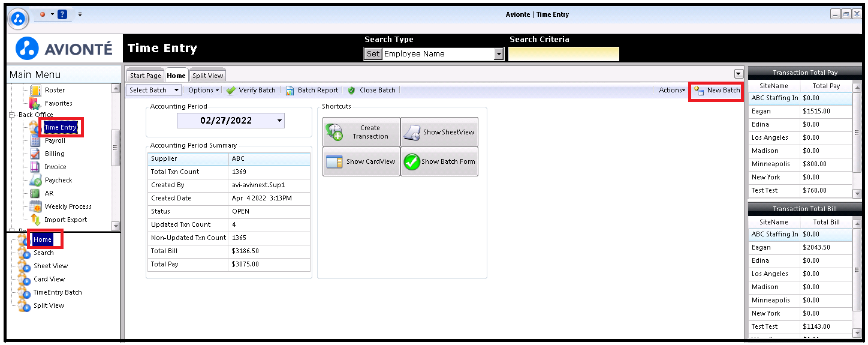Click the Split View tree icon

click(24, 306)
